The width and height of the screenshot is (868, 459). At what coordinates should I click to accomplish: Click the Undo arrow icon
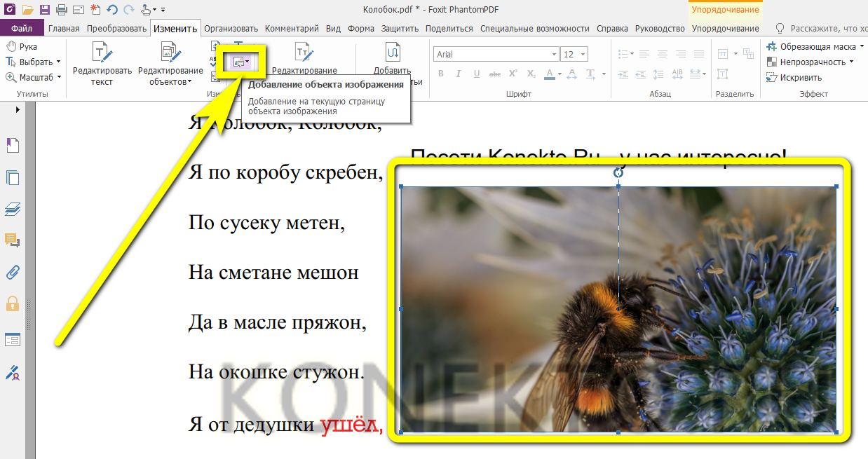coord(111,10)
